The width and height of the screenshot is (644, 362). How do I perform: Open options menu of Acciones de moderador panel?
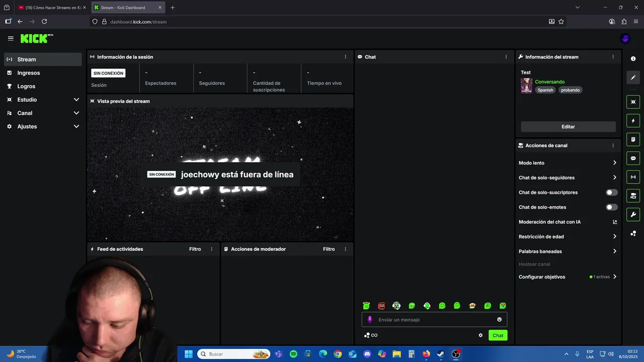pyautogui.click(x=345, y=249)
